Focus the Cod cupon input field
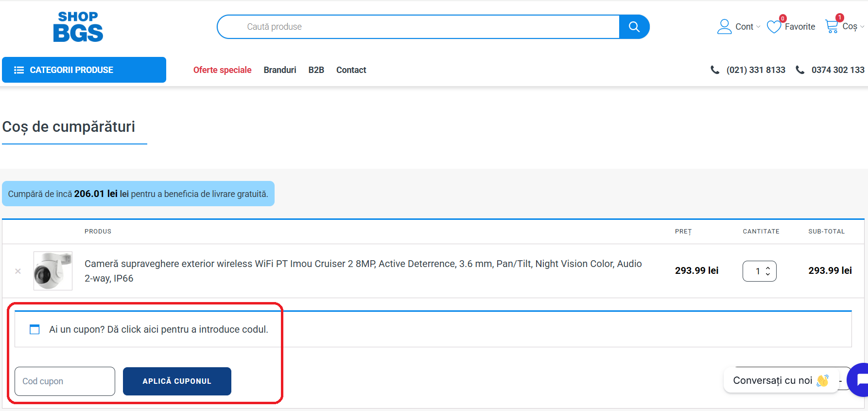868x411 pixels. (x=65, y=381)
